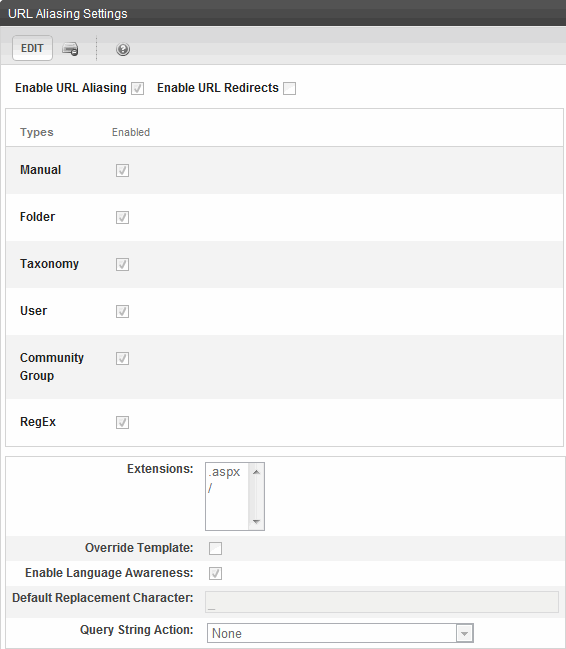The image size is (566, 649).
Task: Open the printer icon in toolbar
Action: click(70, 49)
